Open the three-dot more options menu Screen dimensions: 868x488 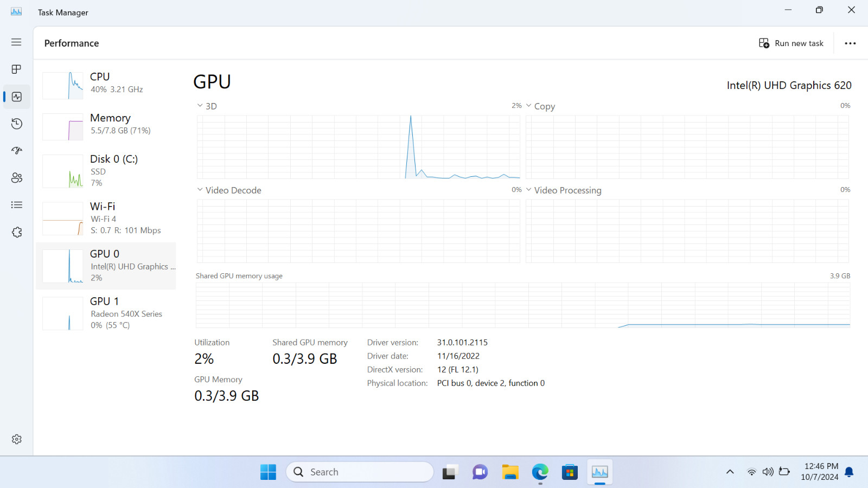pos(850,43)
